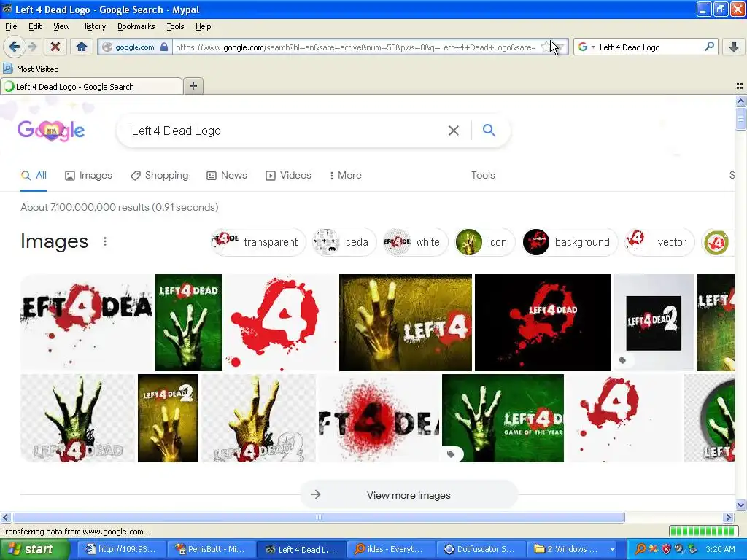Viewport: 747px width, 560px height.
Task: Switch to the Shopping results tab
Action: tap(160, 175)
